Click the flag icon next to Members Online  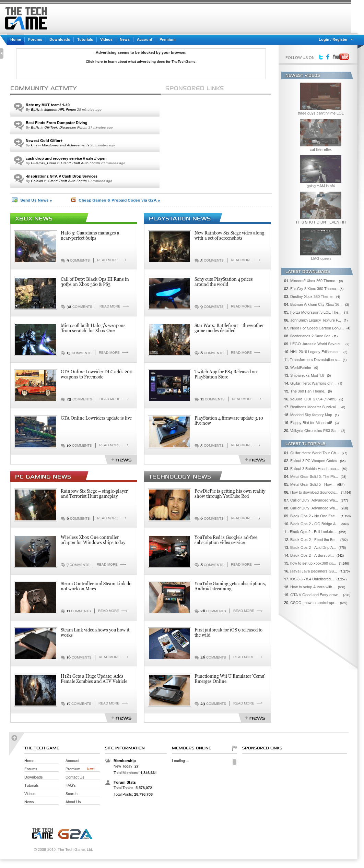(234, 748)
